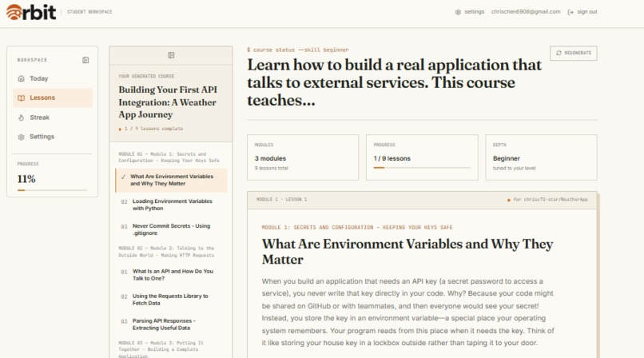
Task: Open lesson Never Commit Secrets - Using .gitignore
Action: (171, 229)
